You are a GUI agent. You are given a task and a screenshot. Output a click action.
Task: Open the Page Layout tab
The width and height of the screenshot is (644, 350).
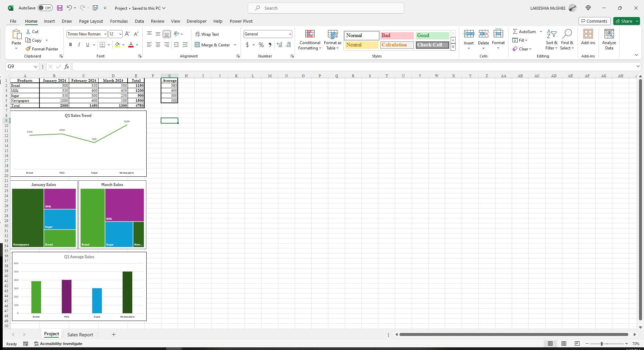(x=91, y=21)
